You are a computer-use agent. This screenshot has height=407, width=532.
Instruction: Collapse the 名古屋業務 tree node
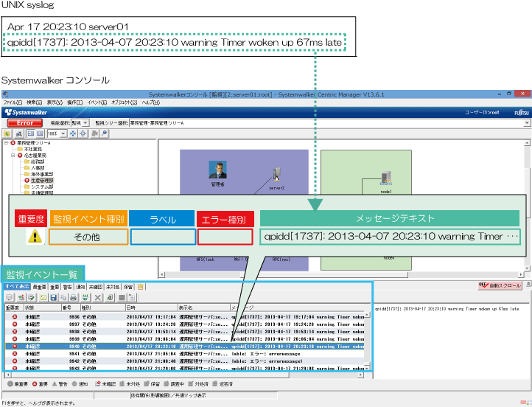(13, 156)
